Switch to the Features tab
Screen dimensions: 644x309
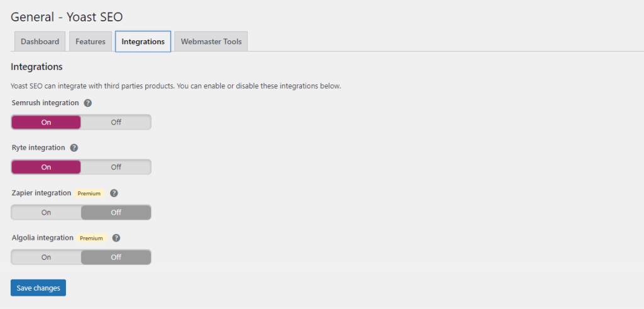pos(91,42)
